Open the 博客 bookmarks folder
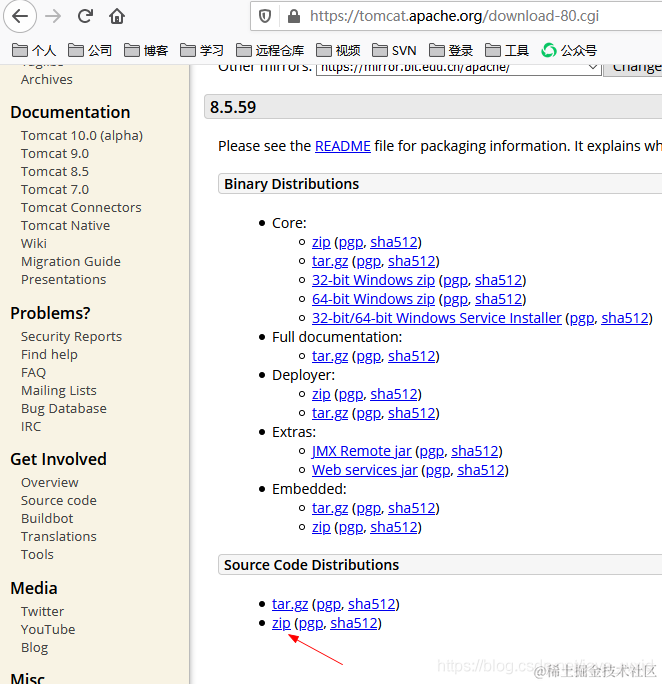 [x=146, y=51]
